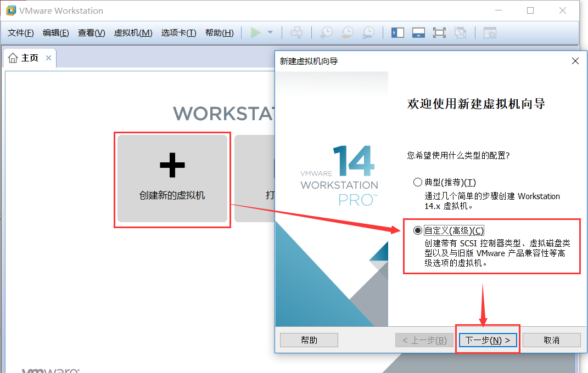Click the take snapshot toolbar icon
This screenshot has width=588, height=373.
[x=326, y=32]
